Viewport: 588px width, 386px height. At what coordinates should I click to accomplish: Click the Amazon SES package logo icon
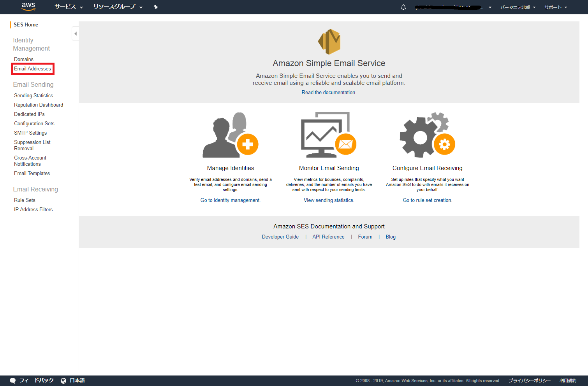329,42
